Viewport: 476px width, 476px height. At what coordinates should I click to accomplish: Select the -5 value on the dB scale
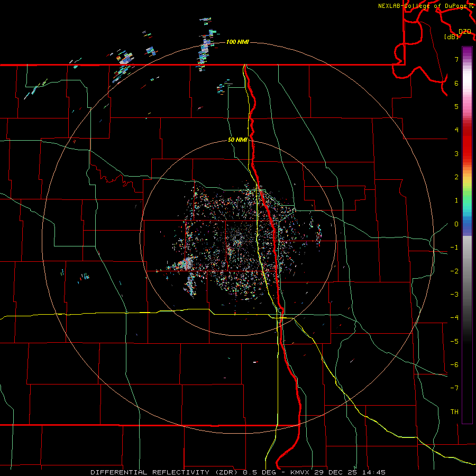(454, 342)
